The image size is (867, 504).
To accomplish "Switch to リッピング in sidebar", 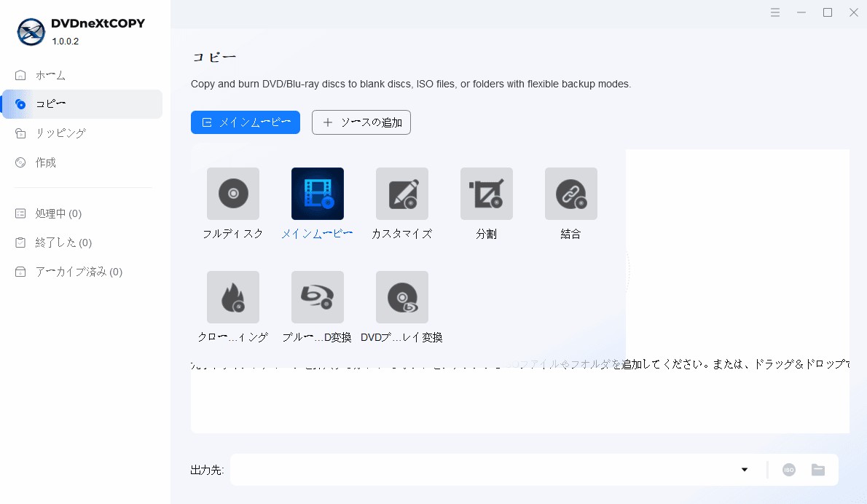I will click(x=82, y=133).
